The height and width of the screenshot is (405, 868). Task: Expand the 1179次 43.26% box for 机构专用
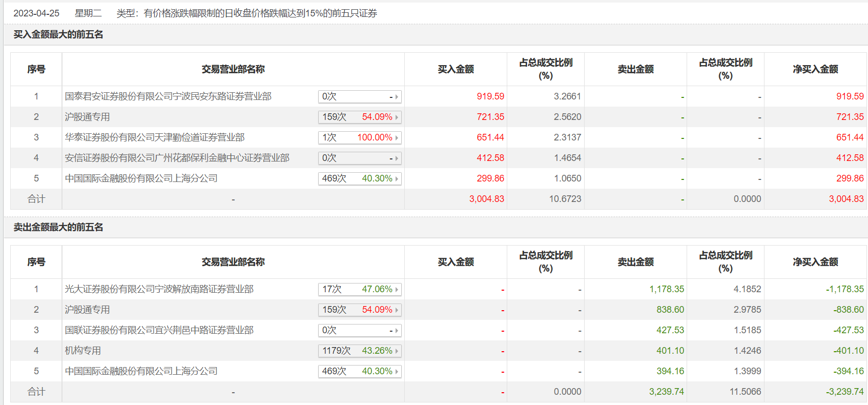point(360,351)
